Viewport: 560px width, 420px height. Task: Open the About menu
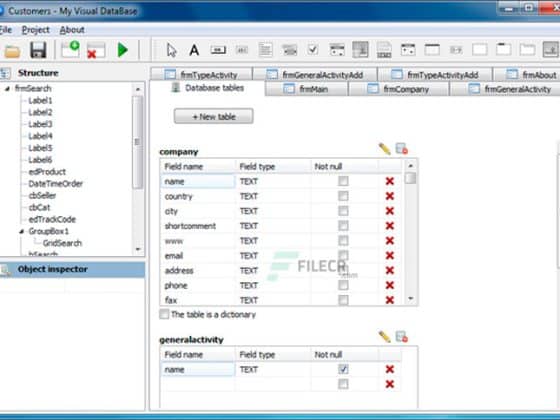click(x=72, y=30)
